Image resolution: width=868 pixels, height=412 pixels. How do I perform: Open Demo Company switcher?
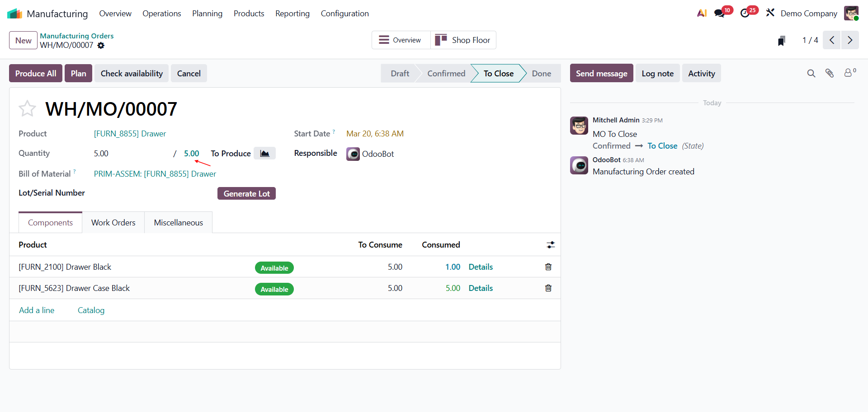tap(808, 14)
